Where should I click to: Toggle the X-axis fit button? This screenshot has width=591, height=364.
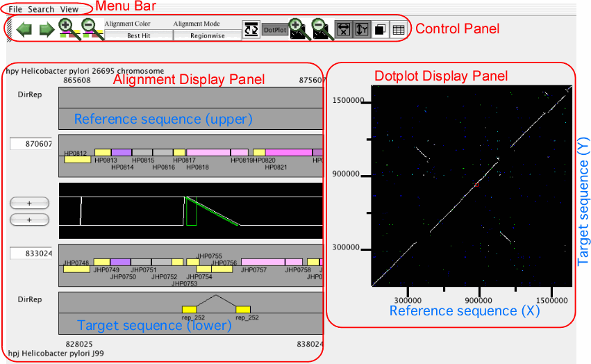(x=344, y=29)
